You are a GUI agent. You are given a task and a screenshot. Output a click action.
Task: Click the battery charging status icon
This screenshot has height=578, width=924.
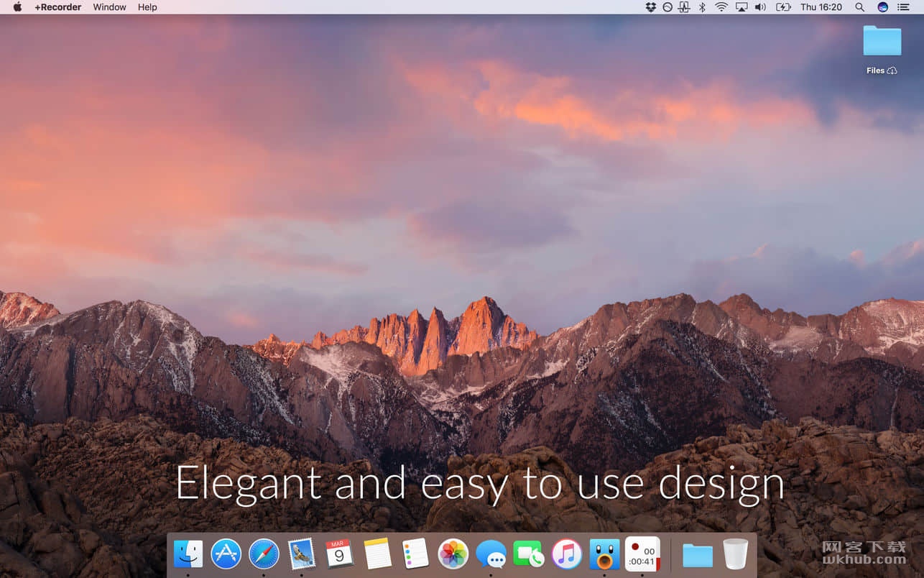click(x=783, y=7)
